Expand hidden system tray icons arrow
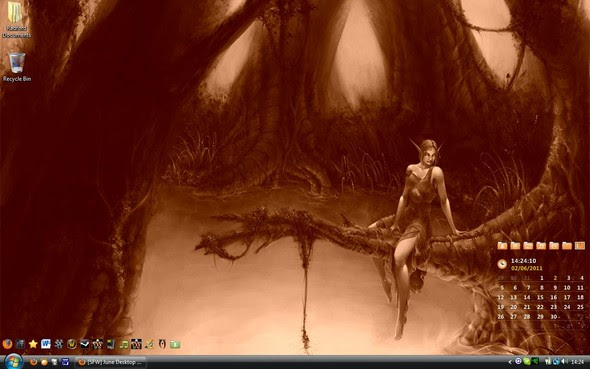590x369 pixels. [x=510, y=362]
